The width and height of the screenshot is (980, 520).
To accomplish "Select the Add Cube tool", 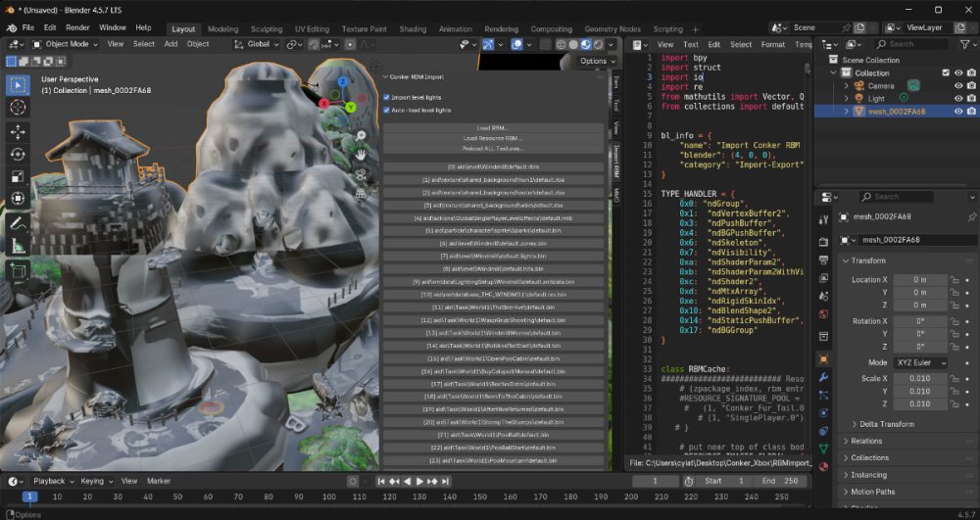I will click(x=18, y=271).
